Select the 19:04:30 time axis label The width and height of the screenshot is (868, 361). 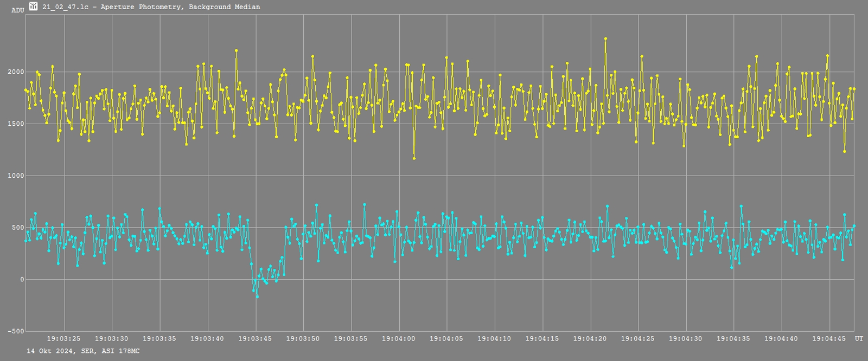tap(686, 339)
